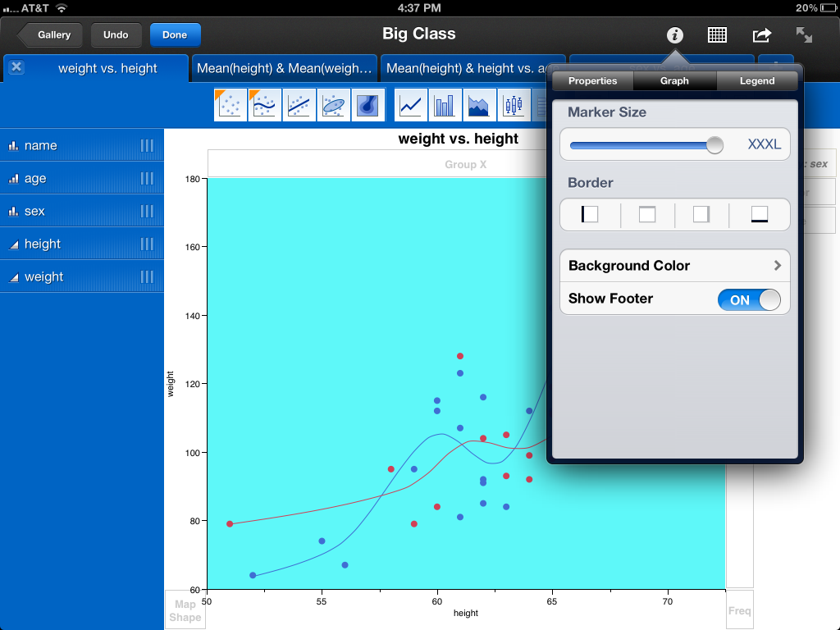Select the line chart icon
Viewport: 840px width, 630px height.
click(411, 105)
